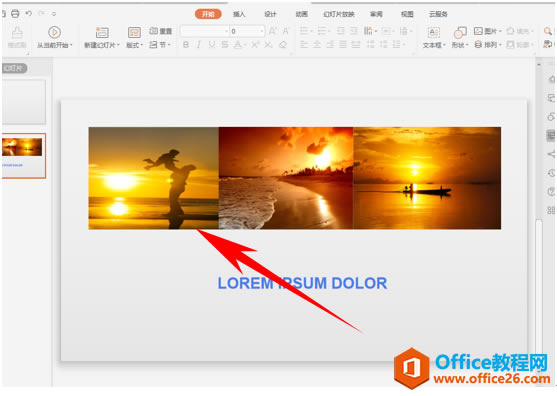Image resolution: width=557 pixels, height=396 pixels.
Task: Open the 形状 shapes tool
Action: pos(460,33)
